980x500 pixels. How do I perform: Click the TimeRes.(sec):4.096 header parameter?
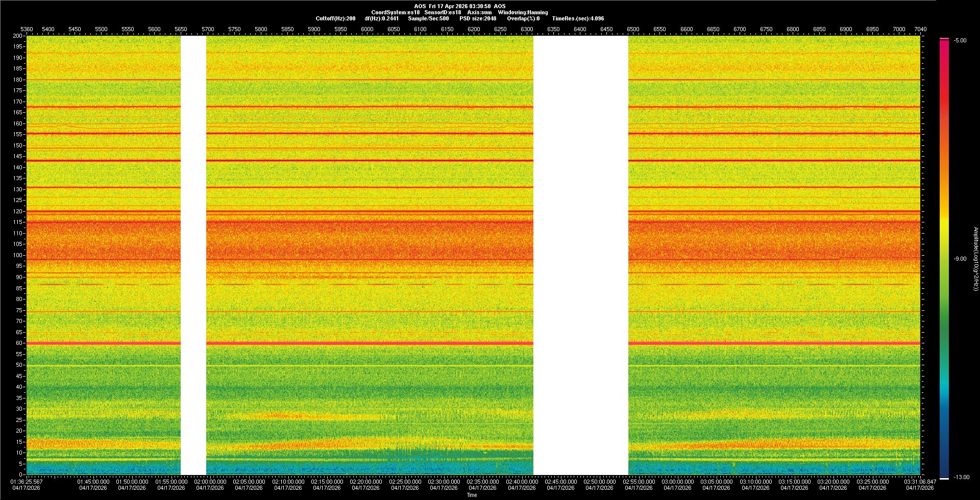tap(578, 18)
